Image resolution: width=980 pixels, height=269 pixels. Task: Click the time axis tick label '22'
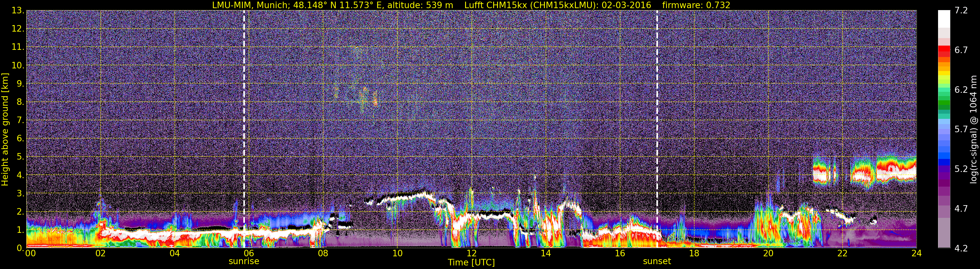click(842, 253)
